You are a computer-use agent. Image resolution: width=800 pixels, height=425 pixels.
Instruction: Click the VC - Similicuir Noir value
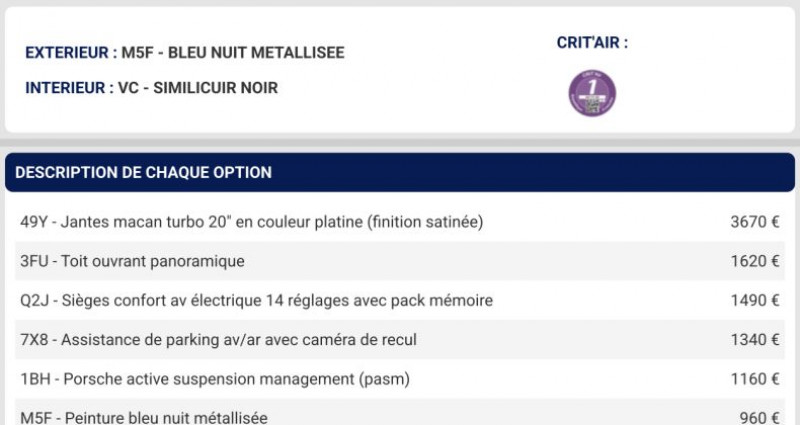click(x=198, y=88)
